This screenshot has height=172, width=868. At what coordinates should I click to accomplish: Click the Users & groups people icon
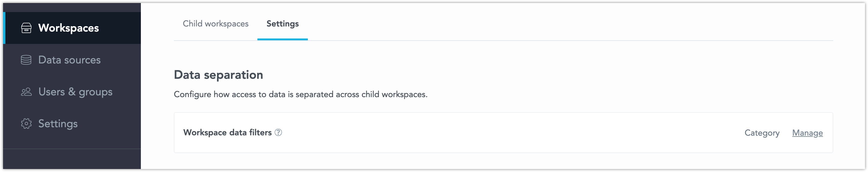pyautogui.click(x=26, y=92)
